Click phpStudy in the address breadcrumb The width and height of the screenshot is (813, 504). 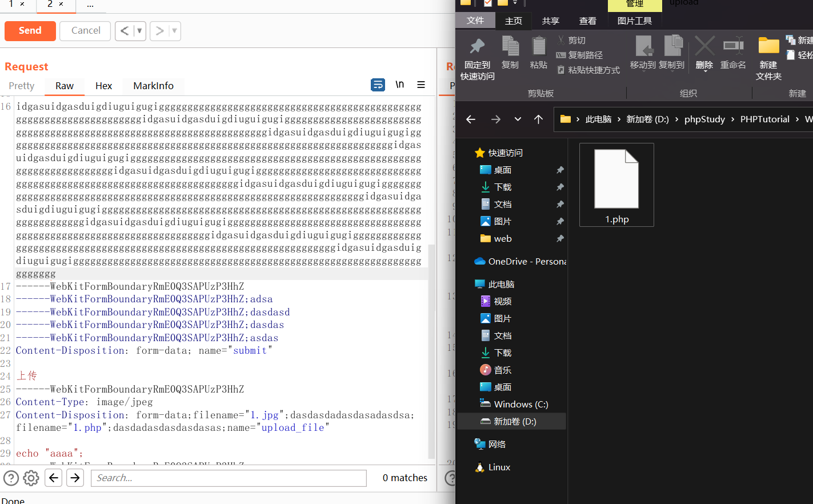(704, 119)
